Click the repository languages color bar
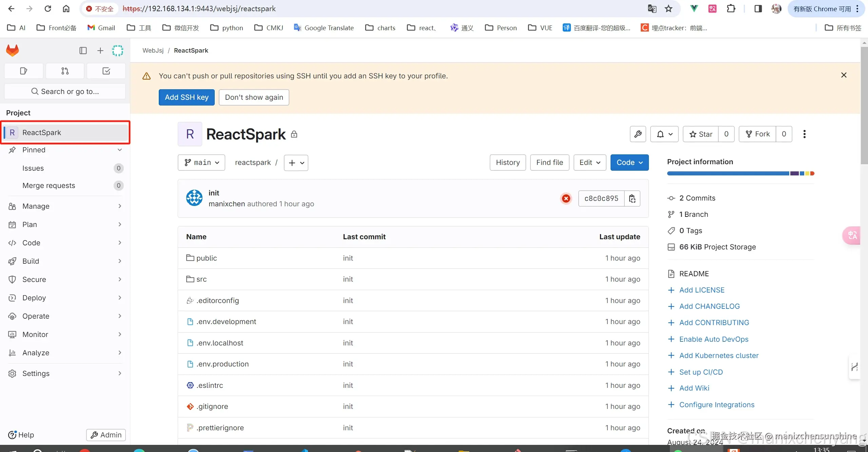The height and width of the screenshot is (452, 868). pos(740,173)
